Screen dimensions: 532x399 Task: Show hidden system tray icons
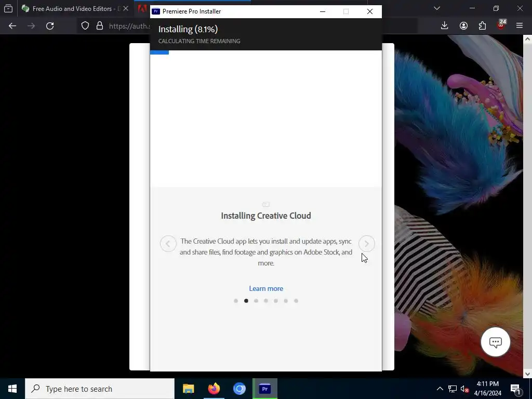(x=440, y=389)
